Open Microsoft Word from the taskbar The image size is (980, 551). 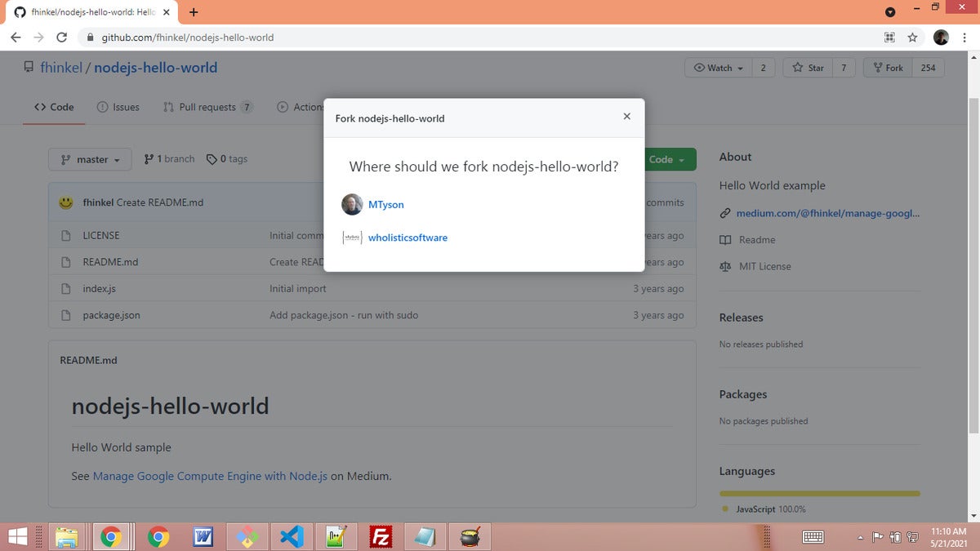[203, 536]
